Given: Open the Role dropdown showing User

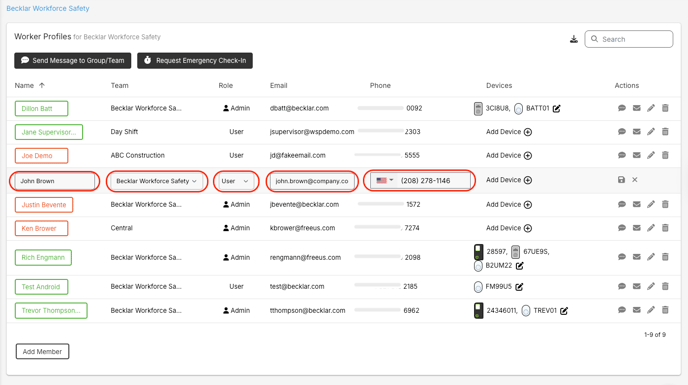Looking at the screenshot, I should click(x=236, y=181).
